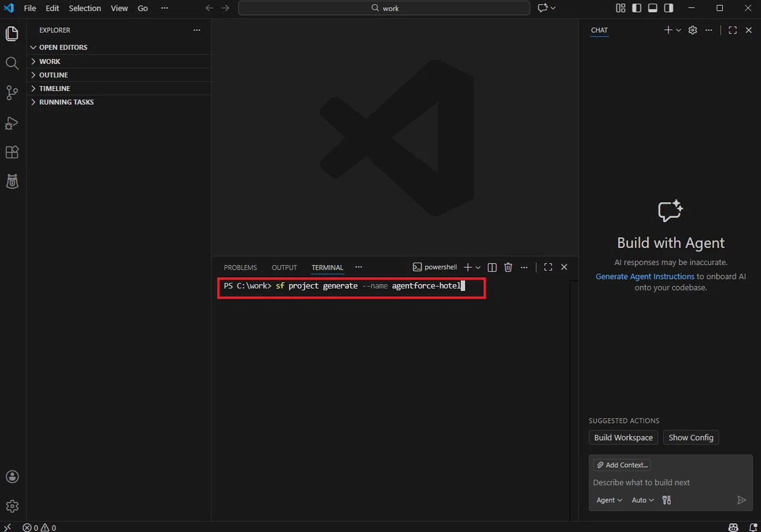Click the Build Workspace button
Viewport: 761px width, 532px height.
[623, 438]
